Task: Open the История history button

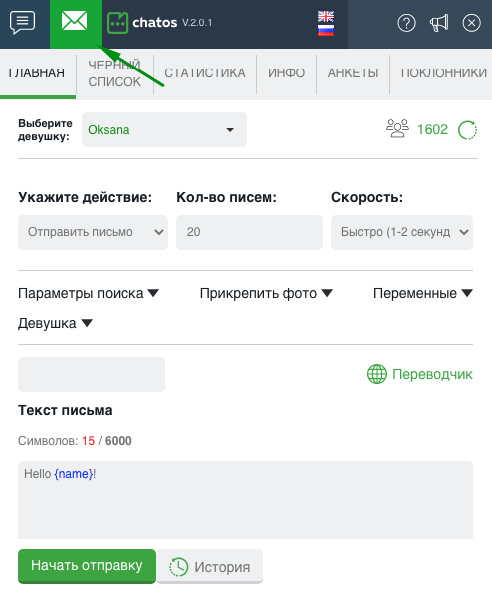Action: (x=209, y=567)
